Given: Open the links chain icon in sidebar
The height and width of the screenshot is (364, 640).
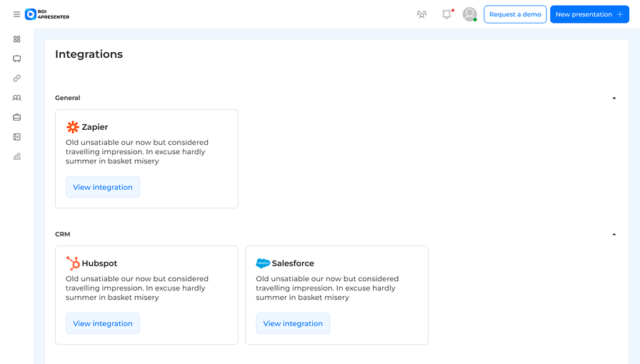Looking at the screenshot, I should pos(16,79).
